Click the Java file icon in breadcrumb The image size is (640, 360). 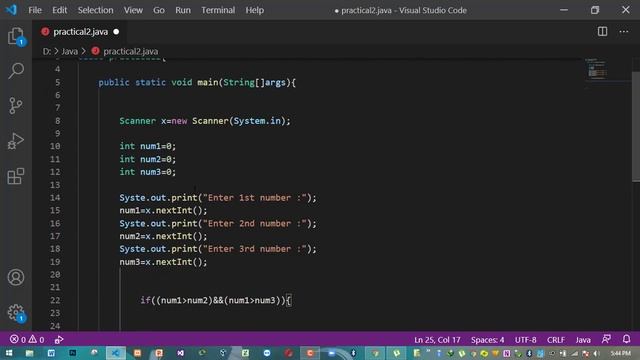click(x=96, y=51)
